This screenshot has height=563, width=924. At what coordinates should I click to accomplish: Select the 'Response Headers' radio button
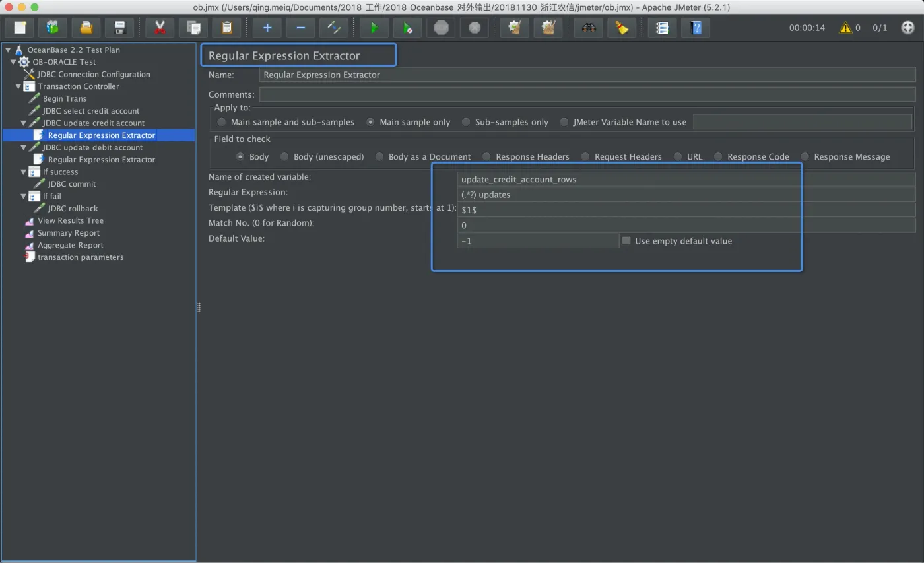pos(486,156)
